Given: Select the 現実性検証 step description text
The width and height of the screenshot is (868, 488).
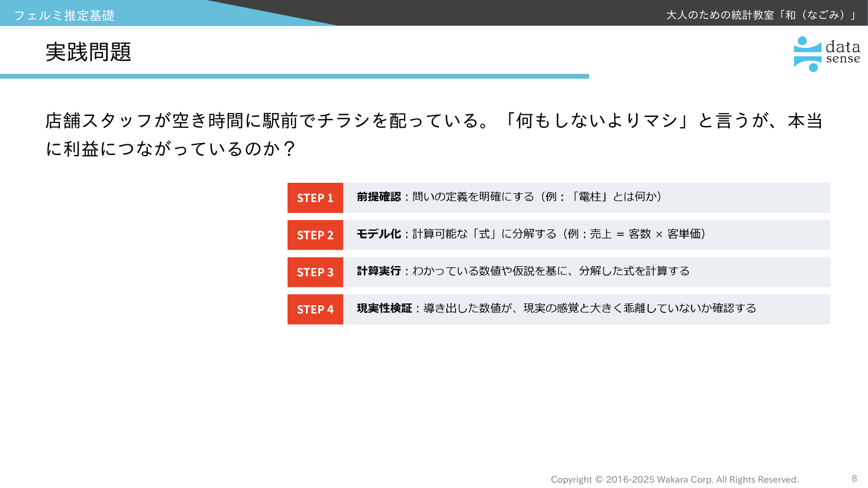Looking at the screenshot, I should pyautogui.click(x=556, y=308).
